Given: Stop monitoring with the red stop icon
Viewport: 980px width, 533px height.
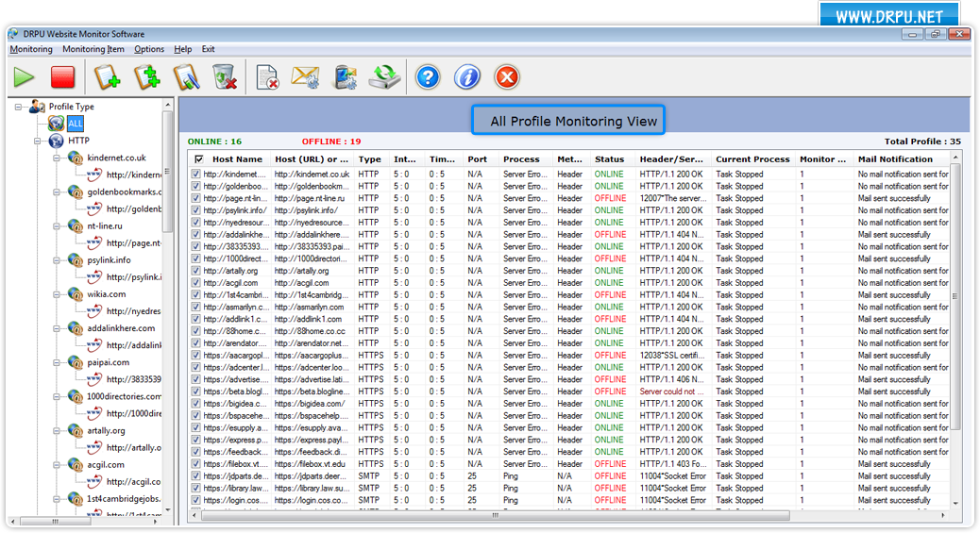Looking at the screenshot, I should (62, 76).
